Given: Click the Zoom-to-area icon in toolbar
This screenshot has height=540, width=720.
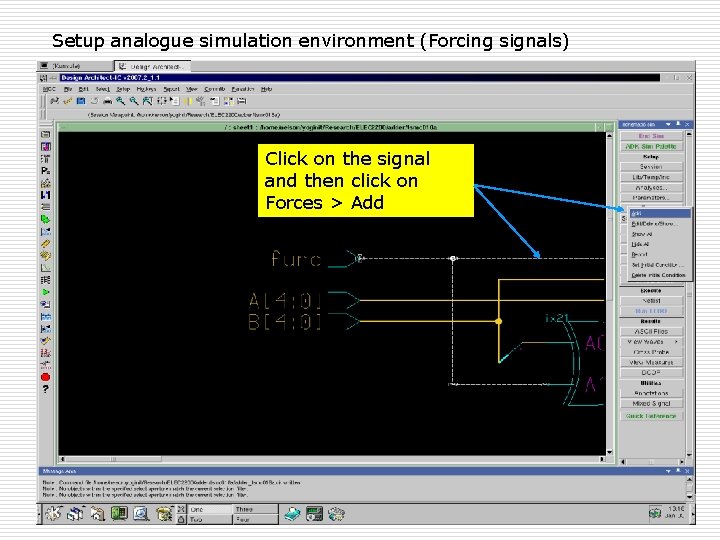Looking at the screenshot, I should tap(147, 101).
